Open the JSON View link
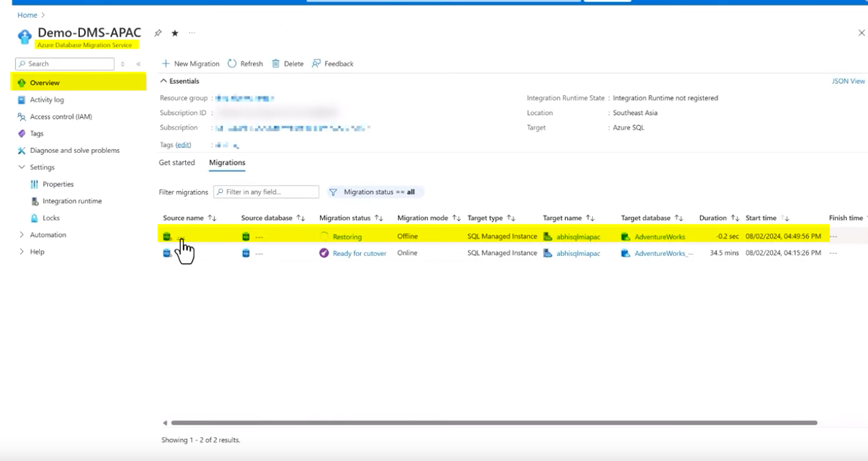Image resolution: width=868 pixels, height=461 pixels. [x=848, y=81]
